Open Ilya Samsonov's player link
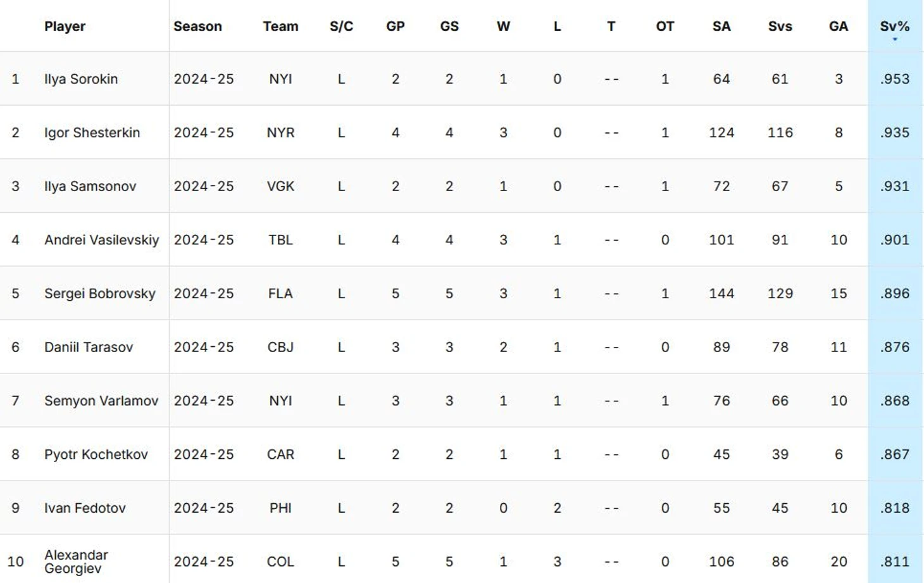This screenshot has width=924, height=583. (x=90, y=186)
